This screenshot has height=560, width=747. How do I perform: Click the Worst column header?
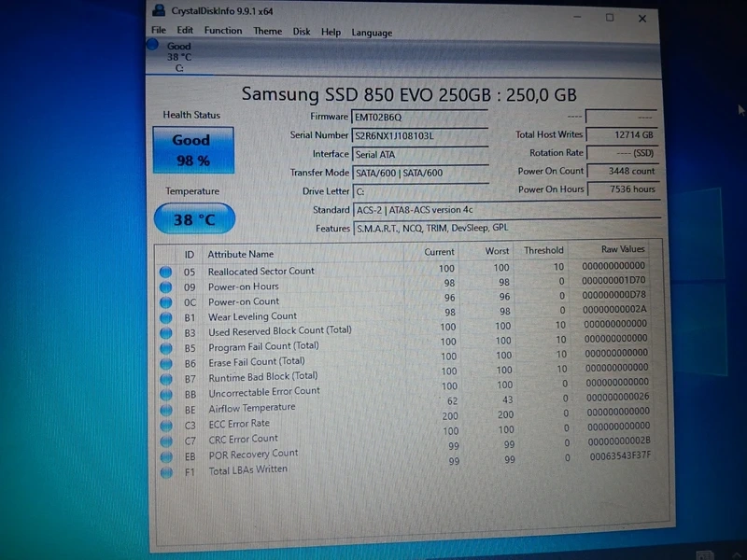pos(497,251)
